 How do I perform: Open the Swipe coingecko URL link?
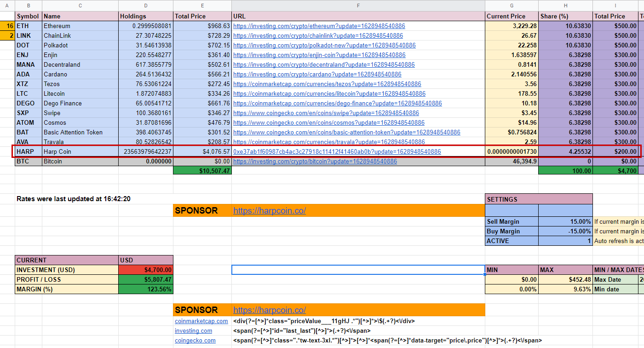coord(326,113)
